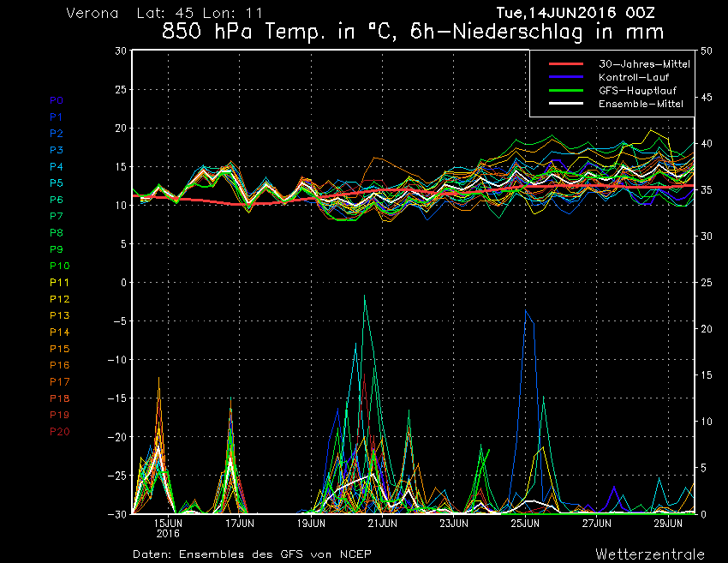Click the "Daten: Ensembles des GFS von NCEP" credit
This screenshot has height=563, width=728.
252,554
